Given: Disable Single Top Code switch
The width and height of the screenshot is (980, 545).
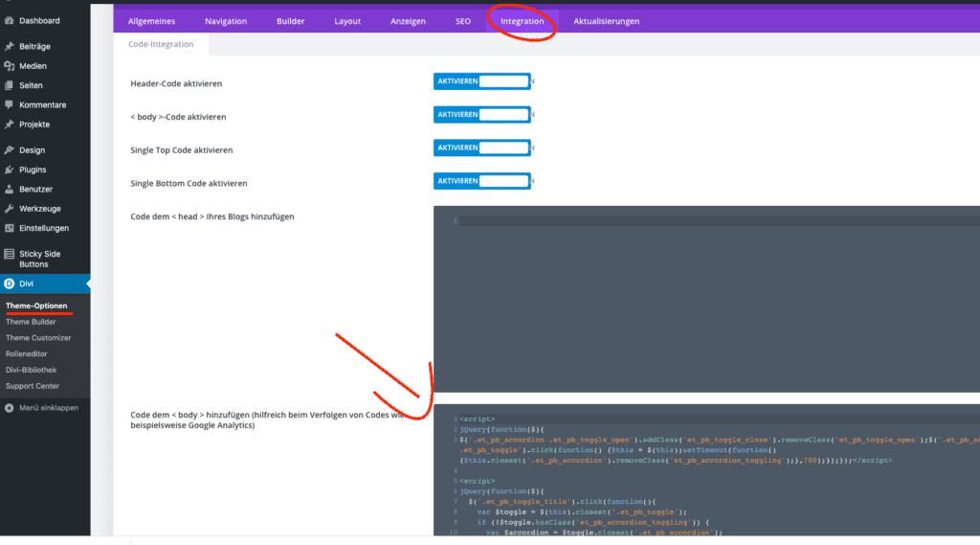Looking at the screenshot, I should (x=481, y=148).
